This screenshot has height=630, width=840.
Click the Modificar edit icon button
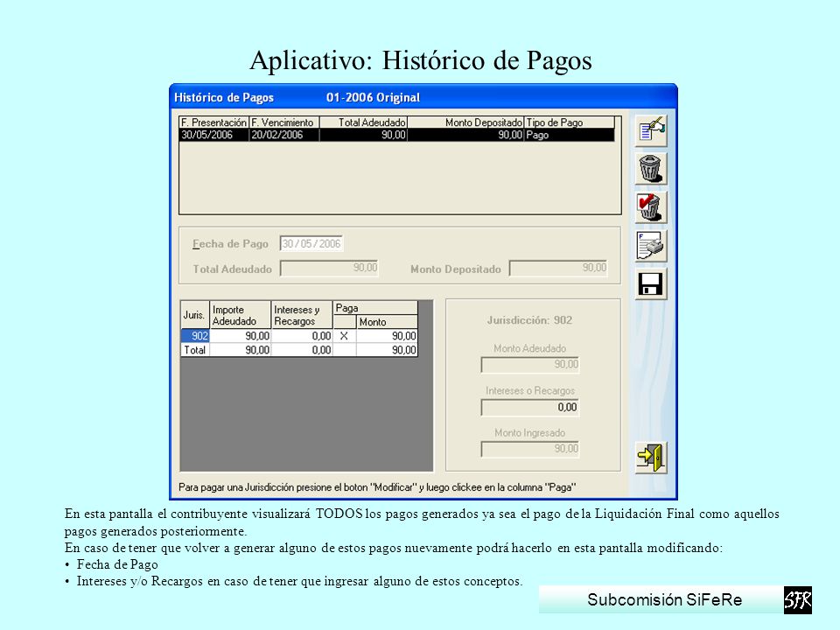[x=651, y=130]
